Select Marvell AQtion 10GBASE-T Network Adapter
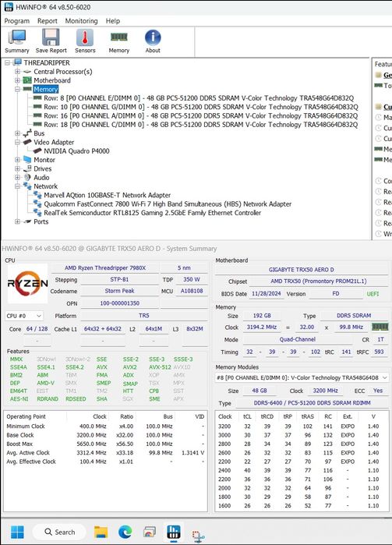The width and height of the screenshot is (392, 545). [x=107, y=195]
